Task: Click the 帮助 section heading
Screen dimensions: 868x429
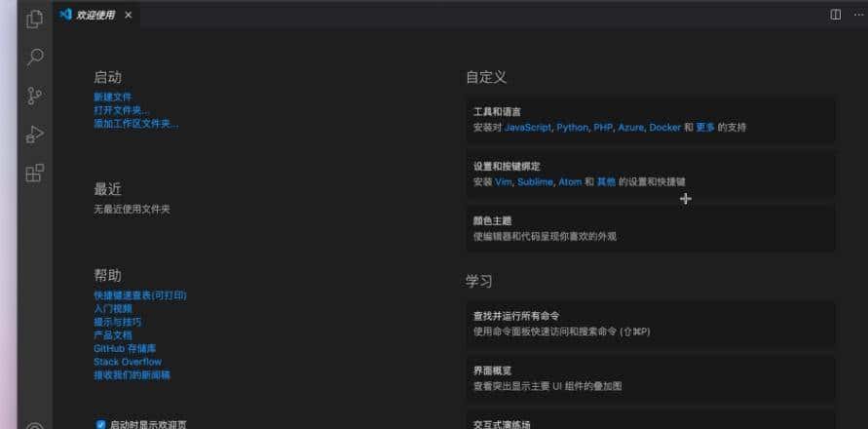Action: coord(107,276)
